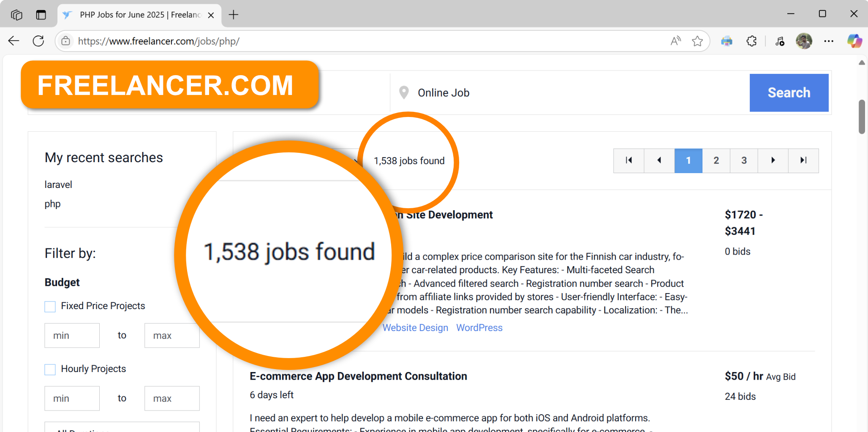Click the page vertical scrollbar thumb

[862, 117]
